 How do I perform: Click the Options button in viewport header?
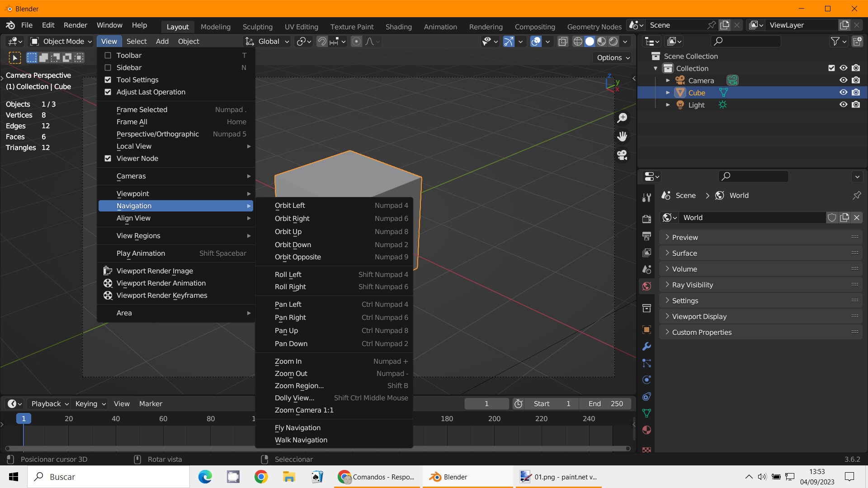coord(613,58)
